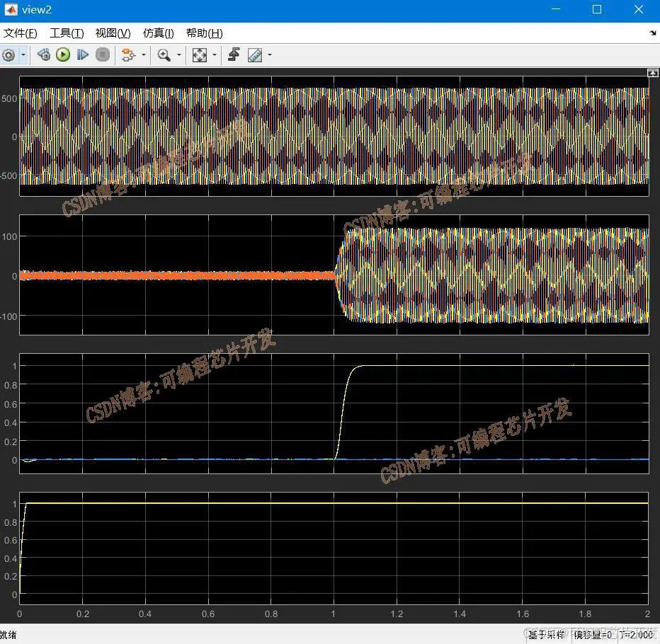This screenshot has height=644, width=660.
Task: Expand dropdown arrow next to measurements icon
Action: (270, 55)
